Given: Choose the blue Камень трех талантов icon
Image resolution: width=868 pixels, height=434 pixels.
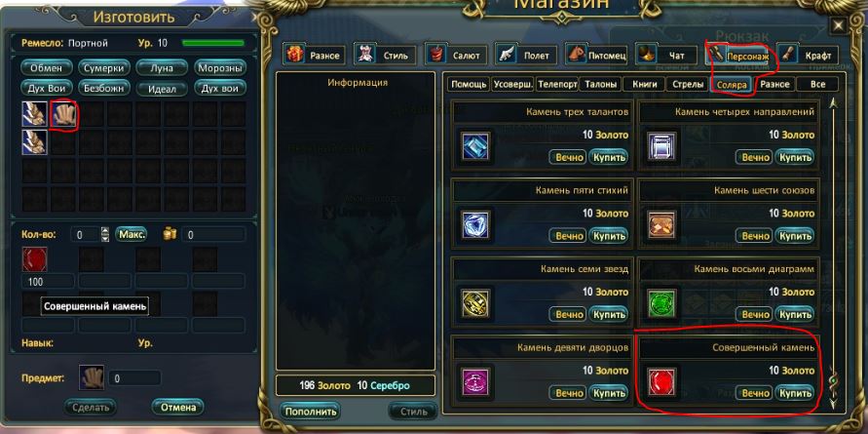Looking at the screenshot, I should (x=476, y=147).
